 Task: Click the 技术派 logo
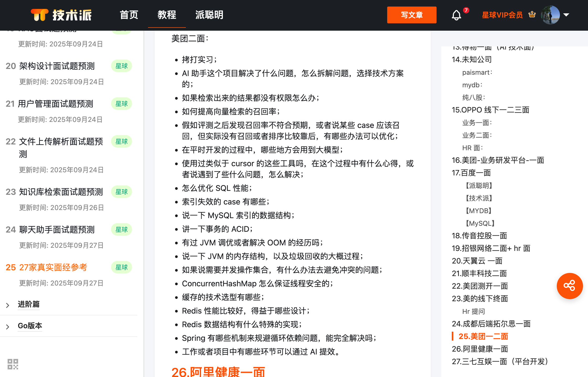61,15
